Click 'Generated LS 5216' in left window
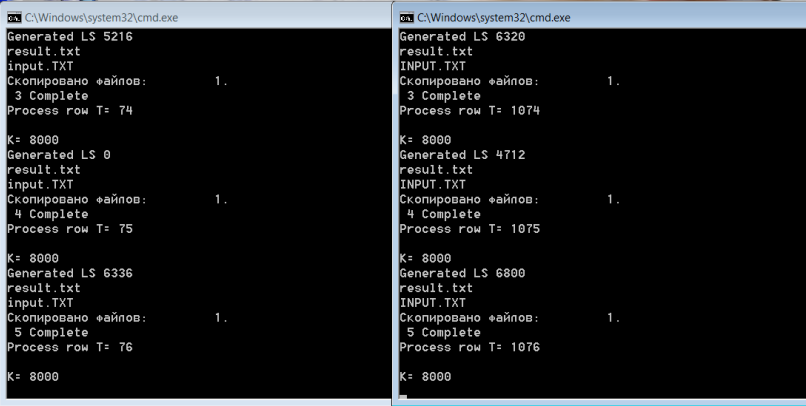Image resolution: width=806 pixels, height=406 pixels. (x=70, y=36)
